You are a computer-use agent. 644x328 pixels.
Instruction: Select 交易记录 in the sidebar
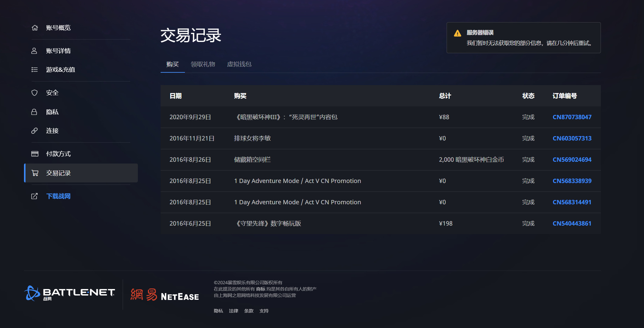[x=81, y=173]
